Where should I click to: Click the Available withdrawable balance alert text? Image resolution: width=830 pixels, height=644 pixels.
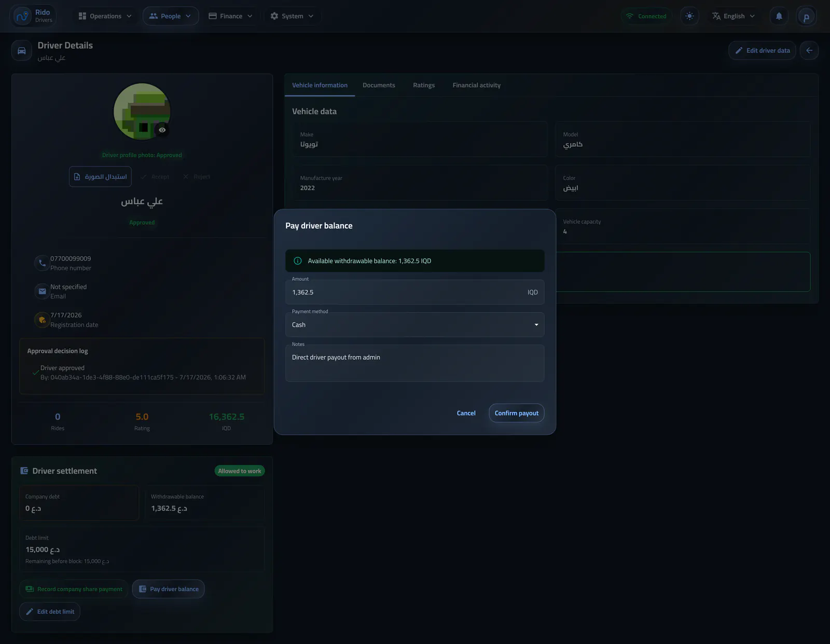[x=369, y=261]
